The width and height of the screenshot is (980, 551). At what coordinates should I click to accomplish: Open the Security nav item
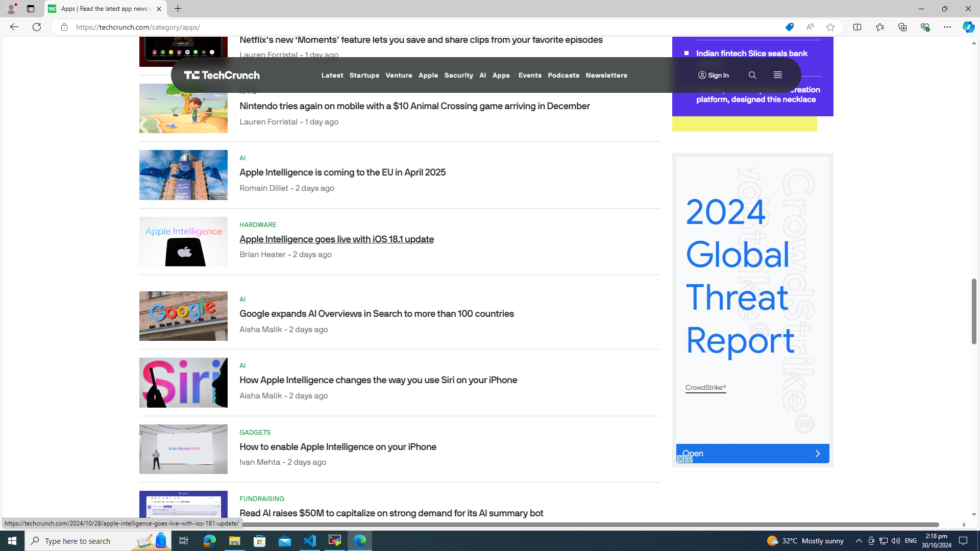458,76
